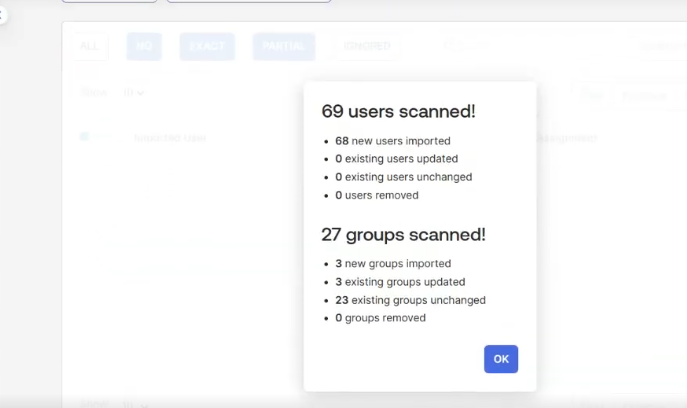This screenshot has width=687, height=408.
Task: Select the NO match filter tab
Action: click(x=144, y=46)
